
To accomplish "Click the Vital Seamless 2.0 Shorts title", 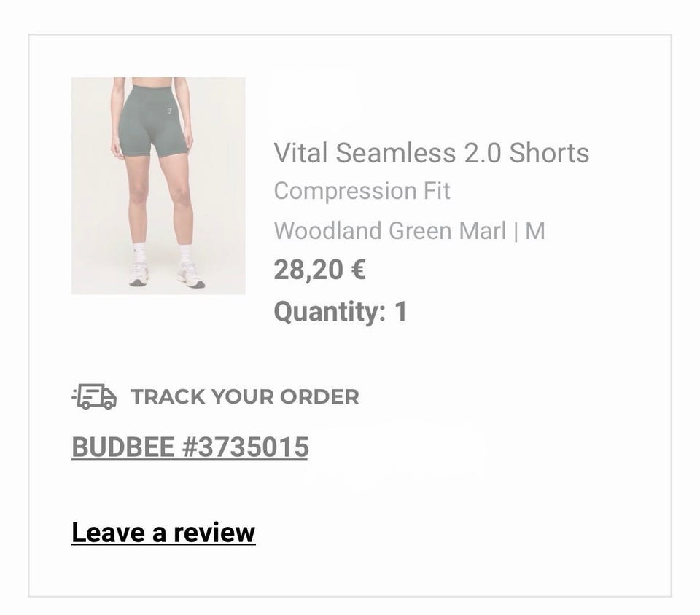I will tap(431, 153).
